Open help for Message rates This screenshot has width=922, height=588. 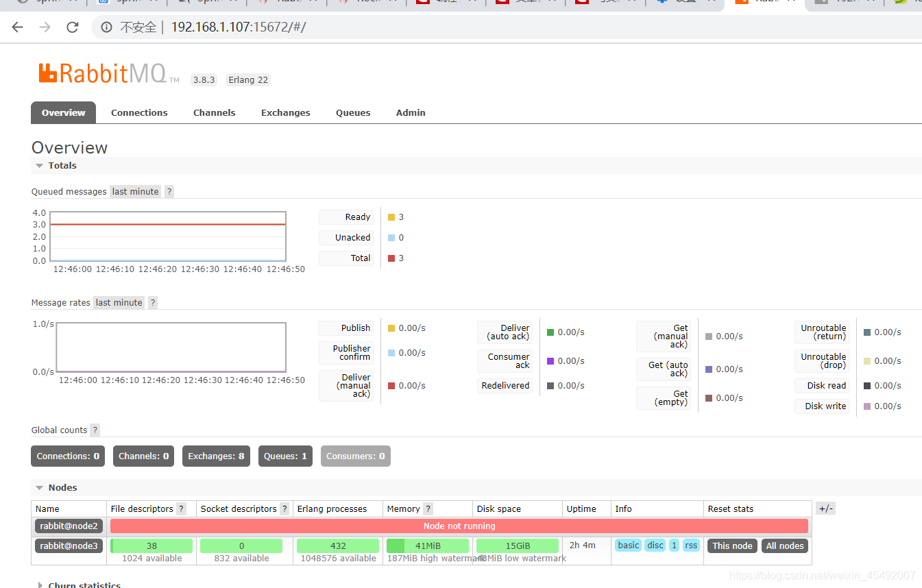(153, 303)
